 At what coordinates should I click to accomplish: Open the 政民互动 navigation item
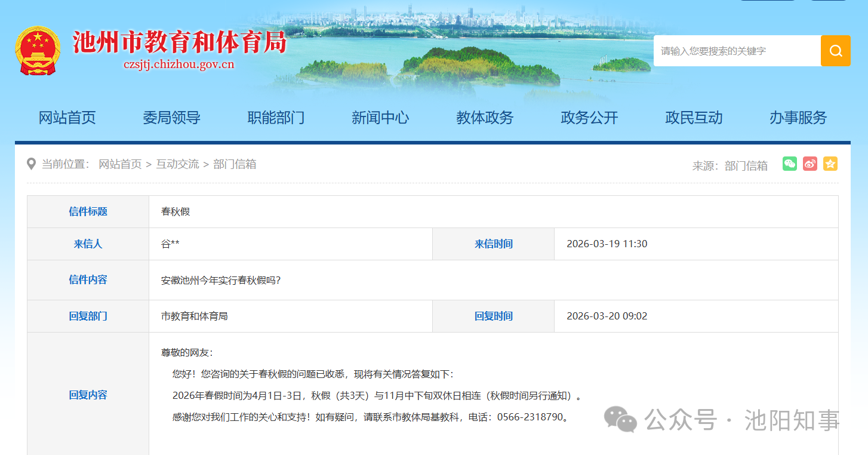[x=694, y=118]
